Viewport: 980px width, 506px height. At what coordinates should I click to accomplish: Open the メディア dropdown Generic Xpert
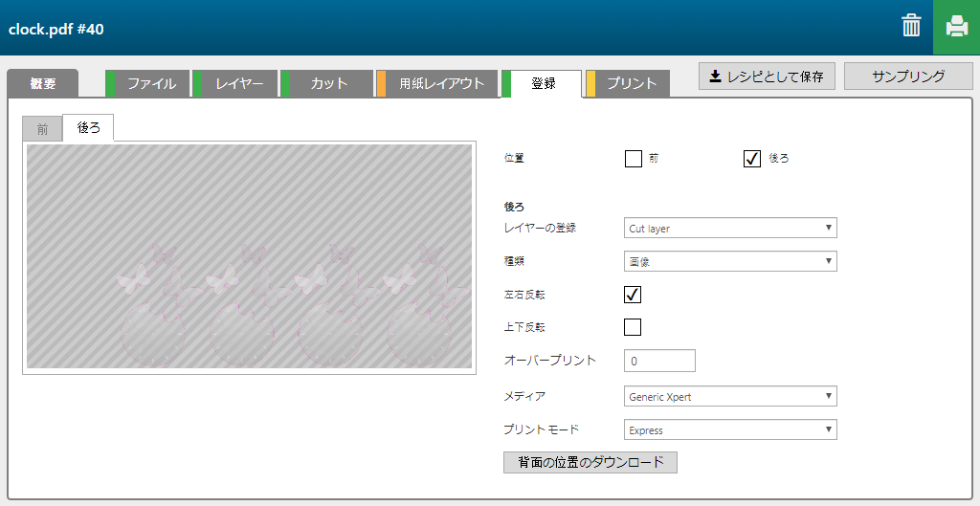tap(730, 396)
